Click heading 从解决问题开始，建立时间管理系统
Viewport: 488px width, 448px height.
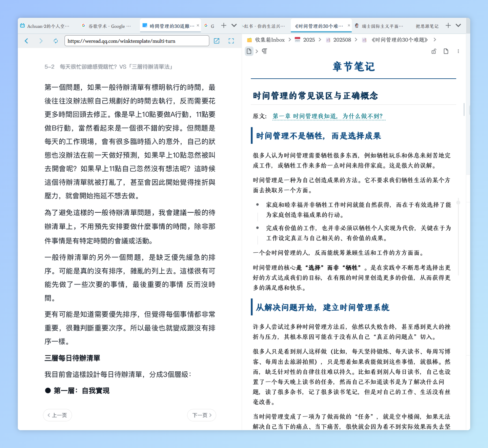coord(323,308)
